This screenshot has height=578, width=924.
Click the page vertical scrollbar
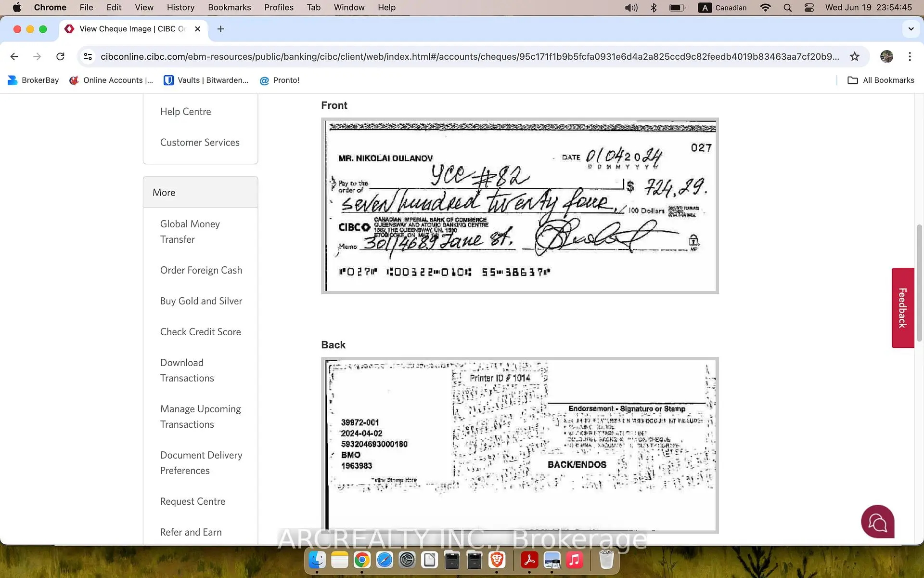coord(919,283)
